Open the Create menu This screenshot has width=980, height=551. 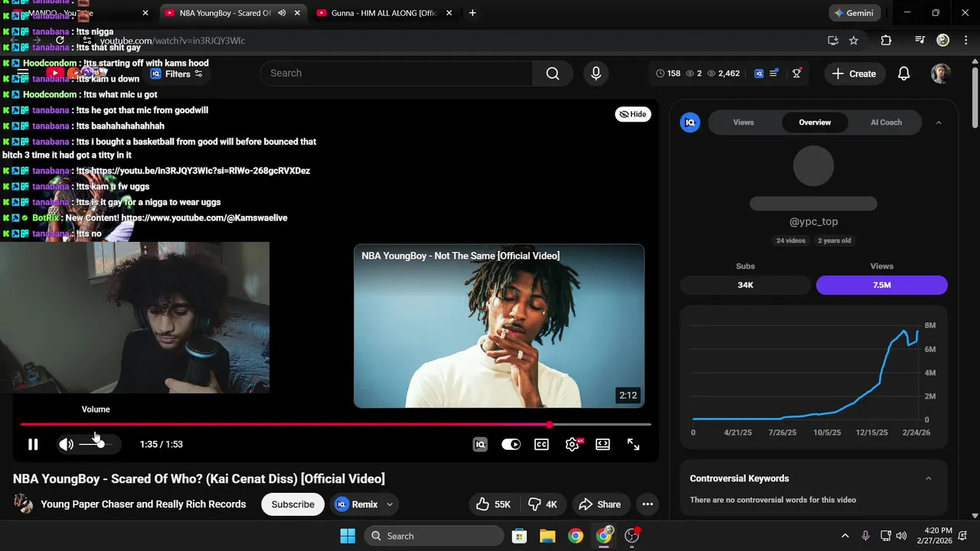pyautogui.click(x=854, y=73)
